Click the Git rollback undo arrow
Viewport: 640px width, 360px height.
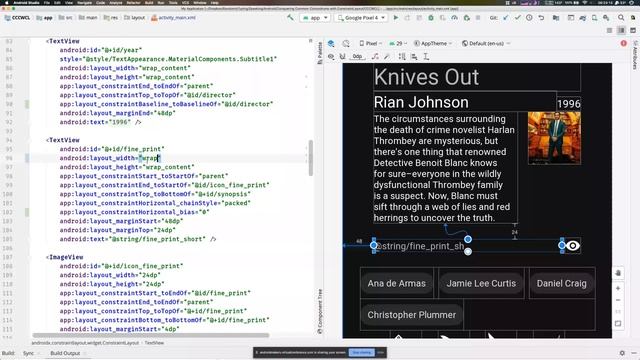[541, 18]
